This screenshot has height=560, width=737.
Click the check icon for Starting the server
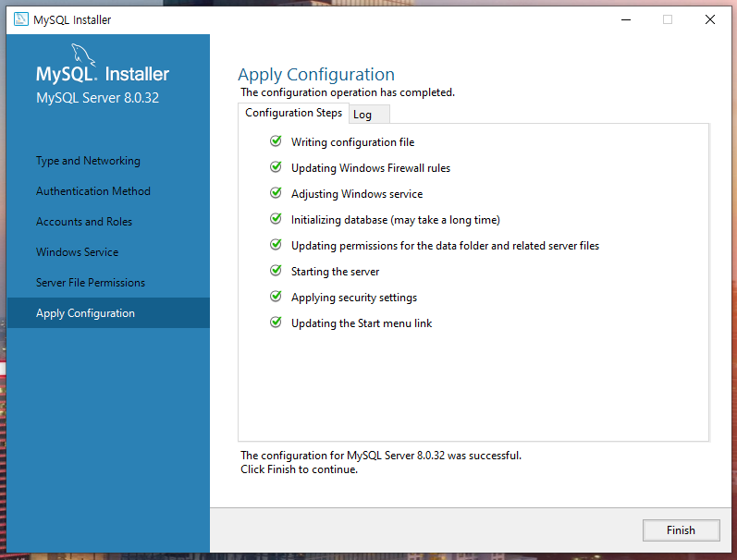(x=276, y=270)
